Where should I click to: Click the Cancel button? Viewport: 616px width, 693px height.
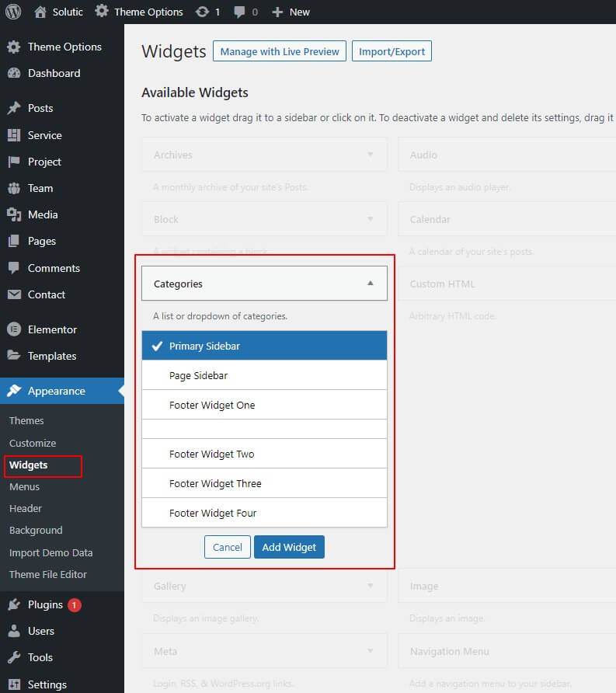(228, 547)
